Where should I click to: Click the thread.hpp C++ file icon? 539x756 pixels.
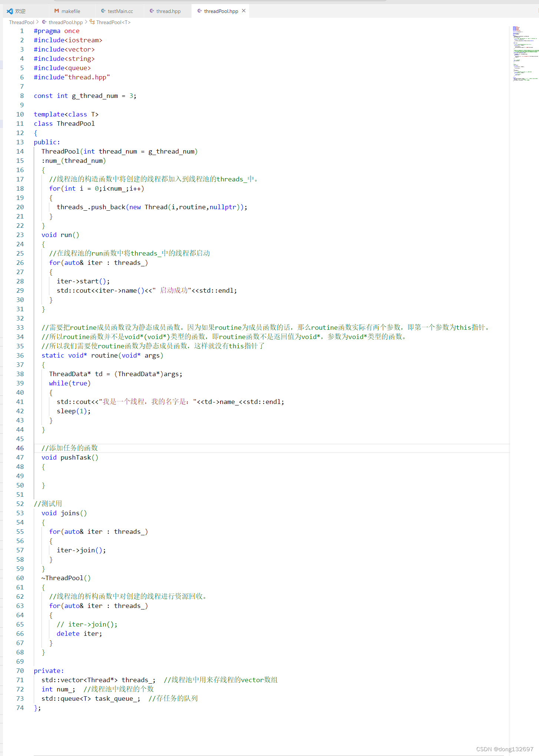point(152,11)
